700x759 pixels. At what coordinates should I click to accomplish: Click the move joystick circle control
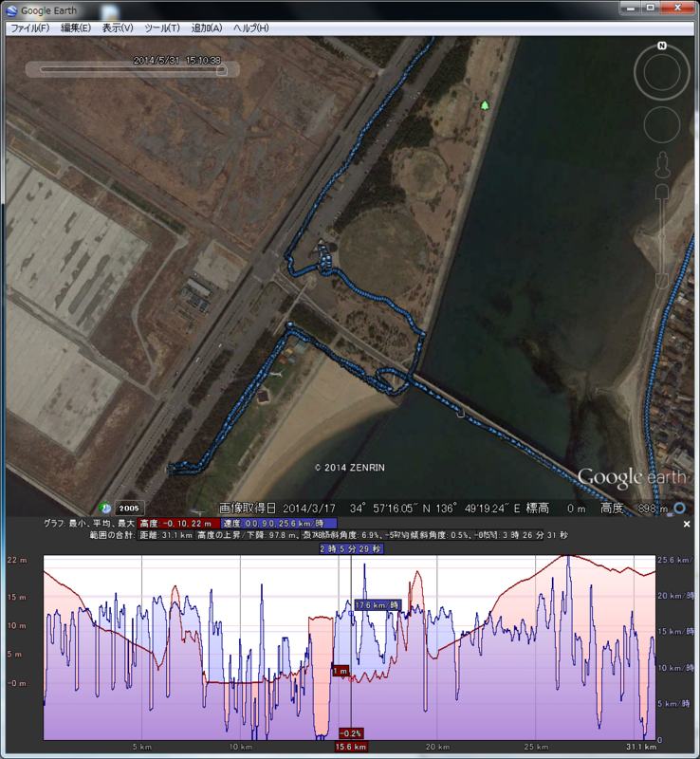[662, 125]
